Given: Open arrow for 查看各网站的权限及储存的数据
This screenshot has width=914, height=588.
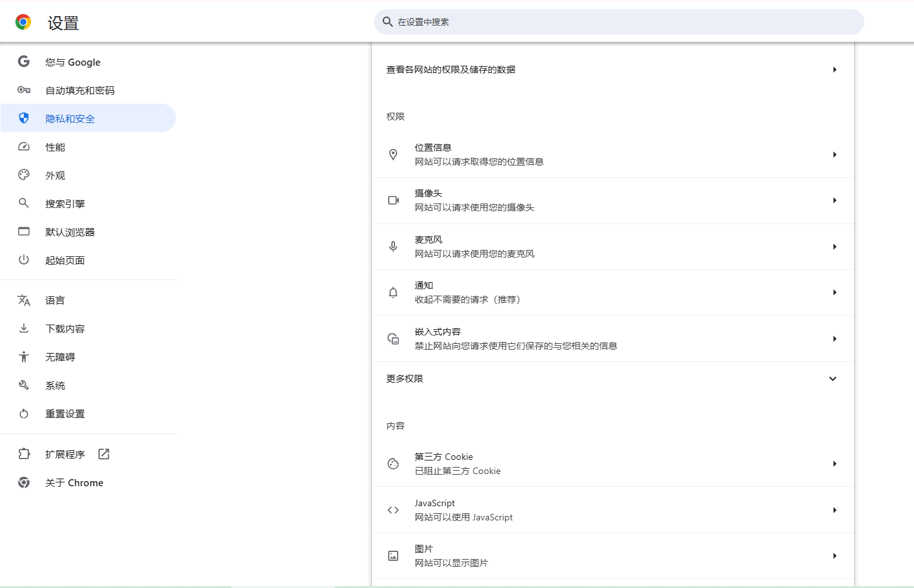Looking at the screenshot, I should tap(835, 70).
